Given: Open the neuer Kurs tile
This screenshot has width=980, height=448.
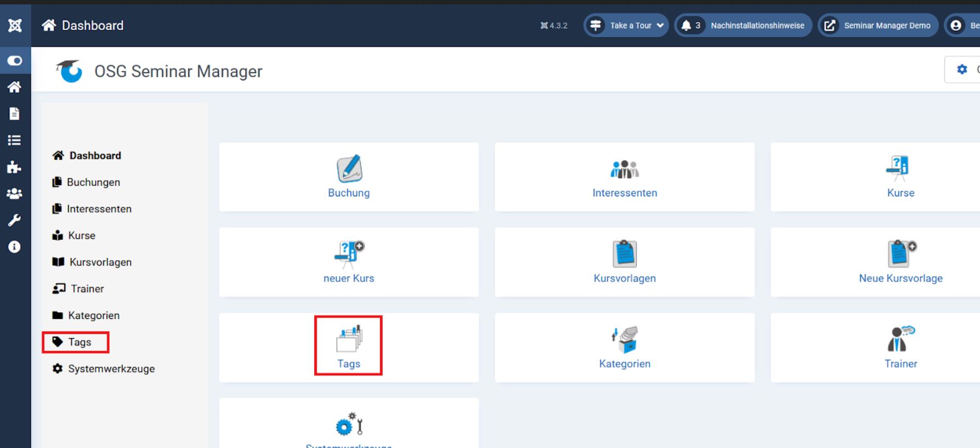Looking at the screenshot, I should pos(349,263).
